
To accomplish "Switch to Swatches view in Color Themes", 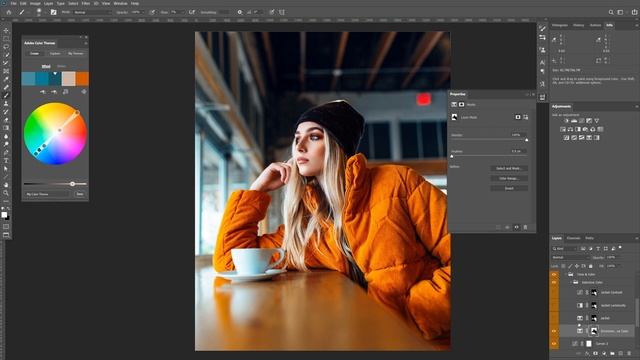I will (62, 66).
